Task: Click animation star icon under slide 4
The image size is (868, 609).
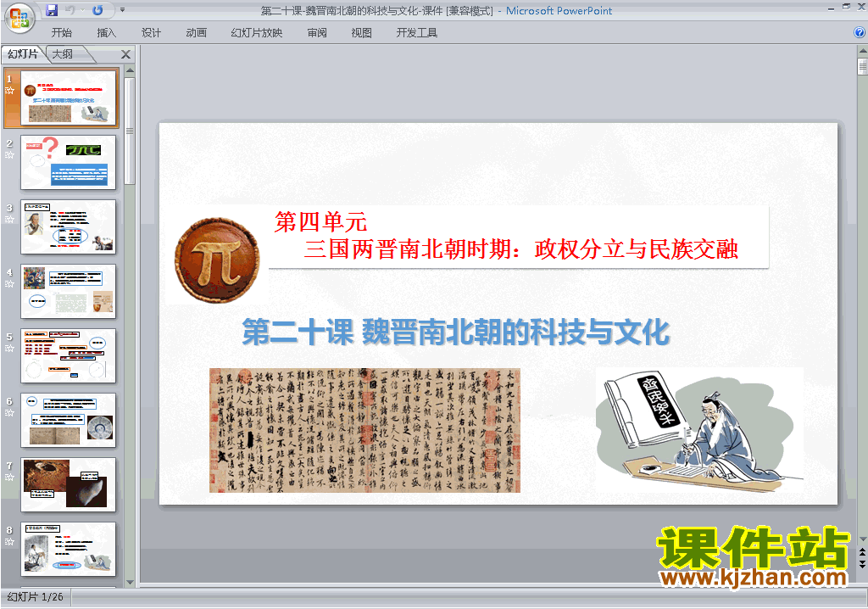Action: (x=9, y=284)
